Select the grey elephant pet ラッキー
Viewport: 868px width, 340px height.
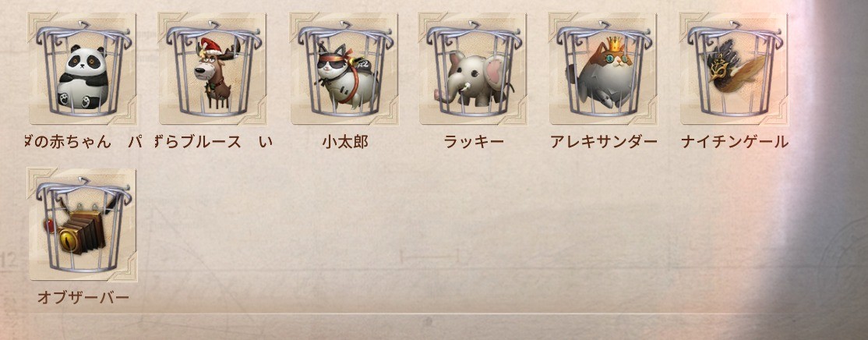(x=473, y=69)
